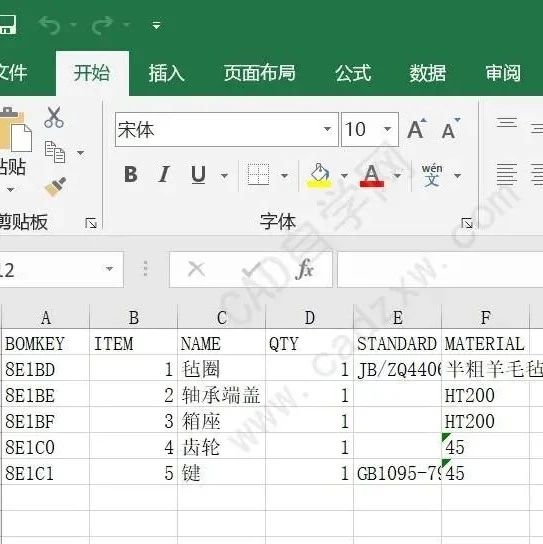Open the 页面布局 ribbon tab
The width and height of the screenshot is (543, 544).
pos(260,73)
